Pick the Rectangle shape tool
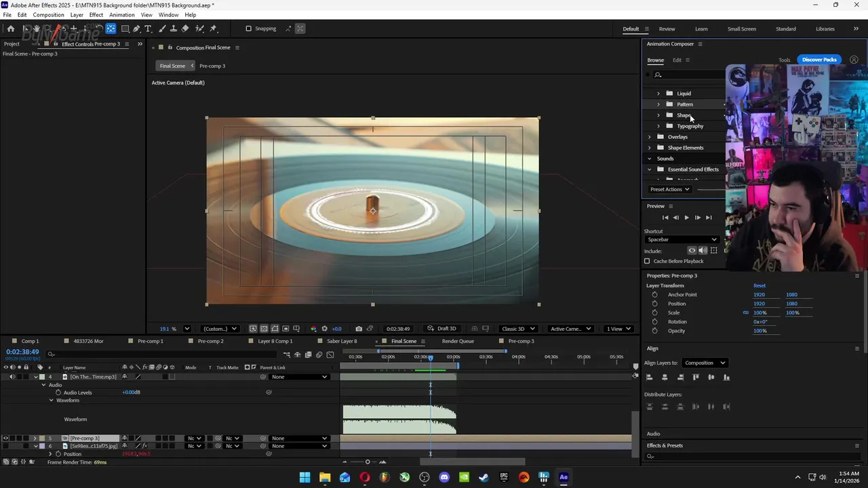 (x=125, y=28)
